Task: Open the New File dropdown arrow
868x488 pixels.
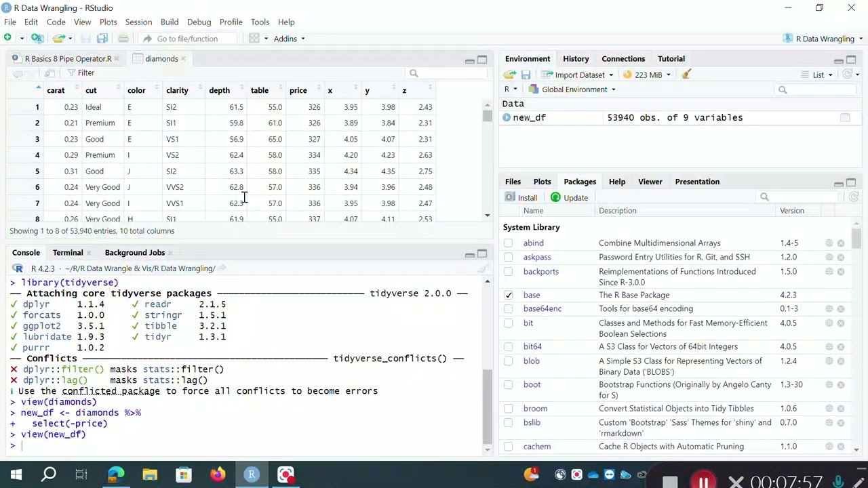Action: 22,39
